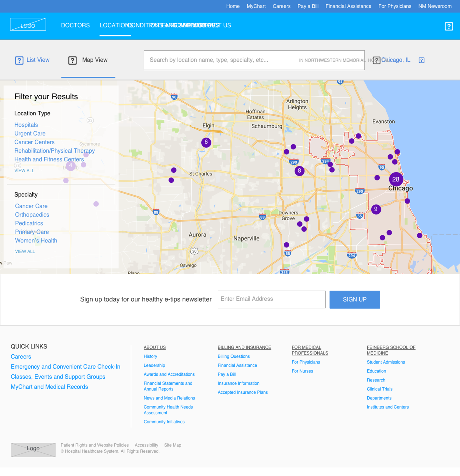Click the icon at the header's right end
The height and width of the screenshot is (476, 460).
click(449, 26)
